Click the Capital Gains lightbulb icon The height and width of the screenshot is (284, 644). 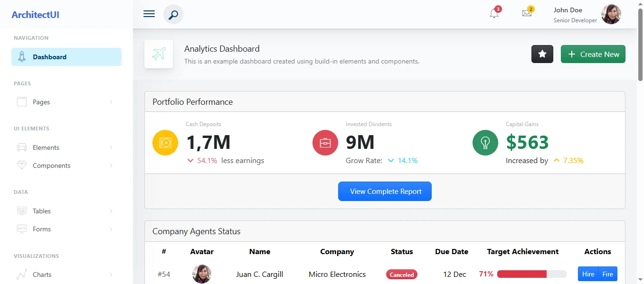pyautogui.click(x=485, y=142)
